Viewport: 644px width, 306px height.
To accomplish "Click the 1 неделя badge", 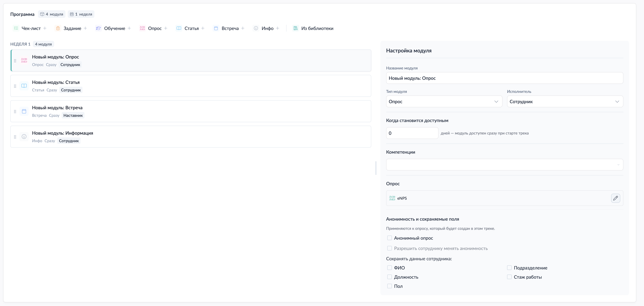I will tap(81, 14).
